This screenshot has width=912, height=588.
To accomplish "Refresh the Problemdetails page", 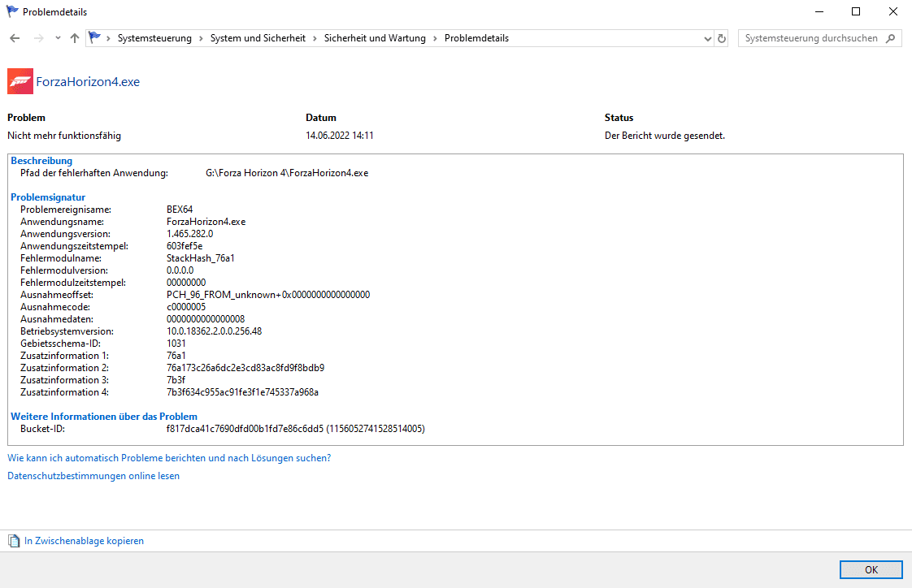I will (721, 38).
